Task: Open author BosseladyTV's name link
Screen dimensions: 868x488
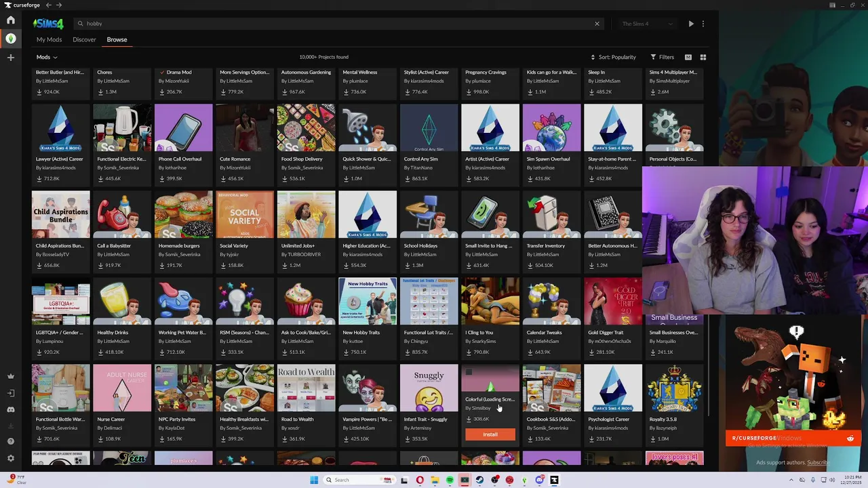Action: (x=56, y=255)
